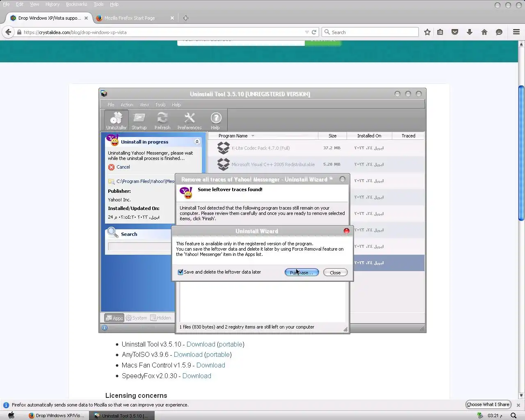Open the Firefox hamburger menu
This screenshot has width=525, height=420.
point(516,32)
